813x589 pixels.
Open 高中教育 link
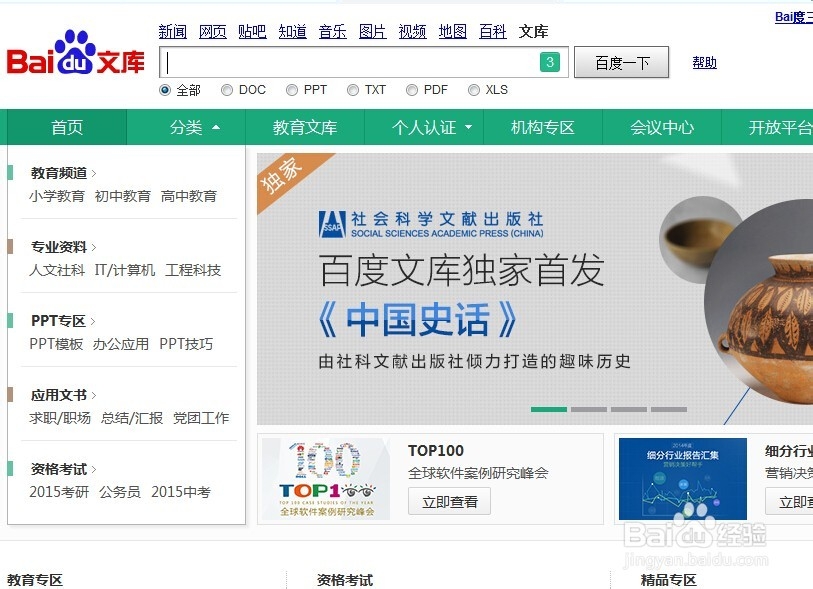(x=189, y=196)
